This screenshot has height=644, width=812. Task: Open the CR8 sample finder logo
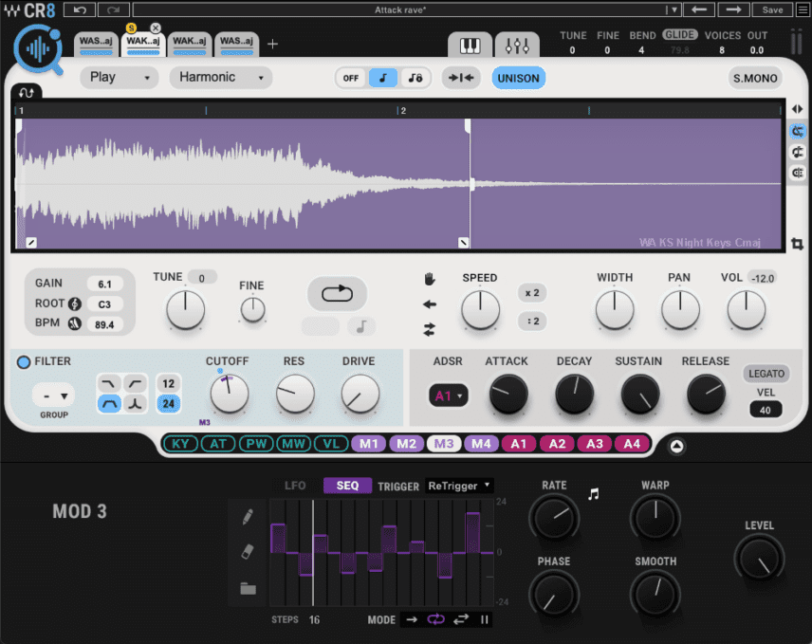[x=39, y=50]
